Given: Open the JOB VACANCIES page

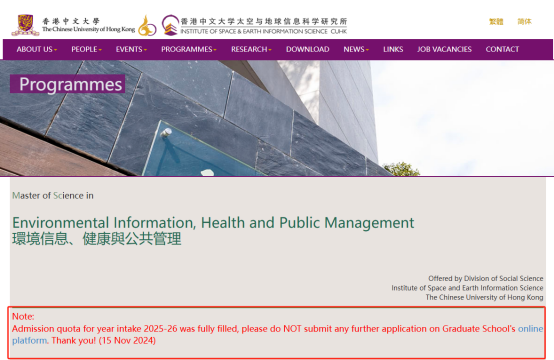Looking at the screenshot, I should click(444, 49).
